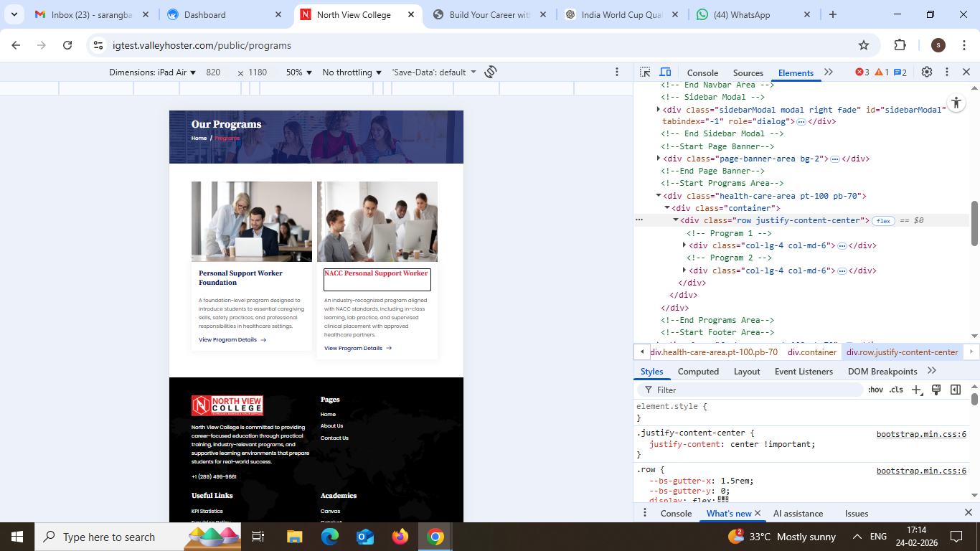Toggle the :hov element state panel

click(875, 390)
